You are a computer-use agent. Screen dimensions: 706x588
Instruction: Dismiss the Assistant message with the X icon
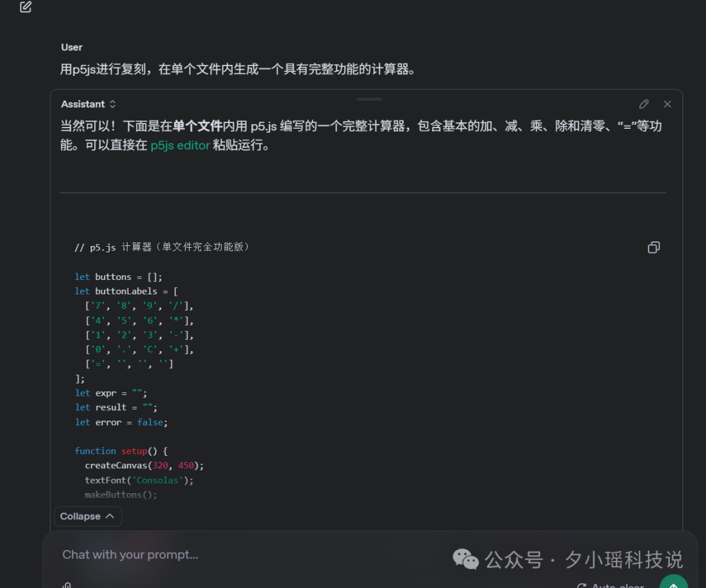point(667,104)
